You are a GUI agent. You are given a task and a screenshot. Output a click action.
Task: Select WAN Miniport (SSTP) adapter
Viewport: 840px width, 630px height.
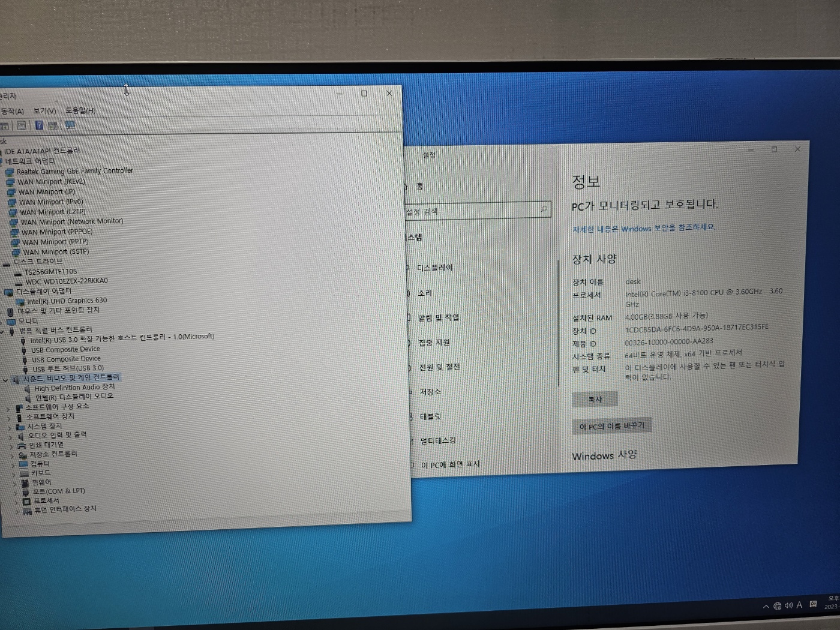(x=56, y=252)
